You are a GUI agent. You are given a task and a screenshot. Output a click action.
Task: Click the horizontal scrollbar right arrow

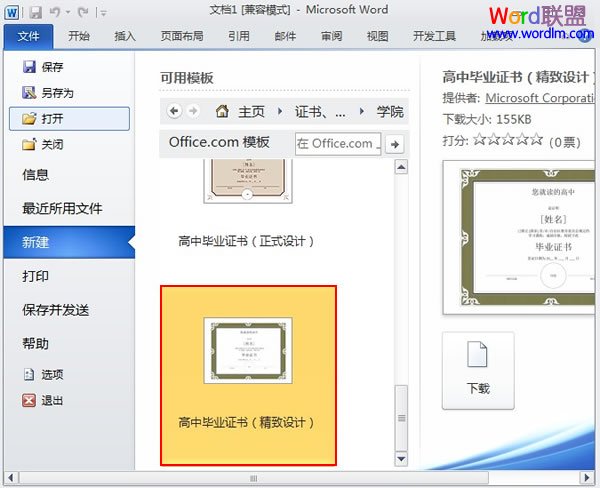587,478
